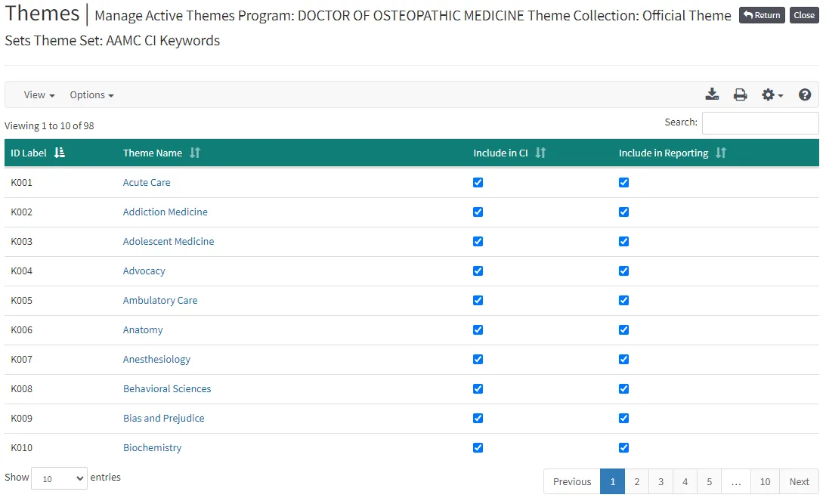
Task: Open the Bias and Prejudice theme link
Action: click(164, 418)
